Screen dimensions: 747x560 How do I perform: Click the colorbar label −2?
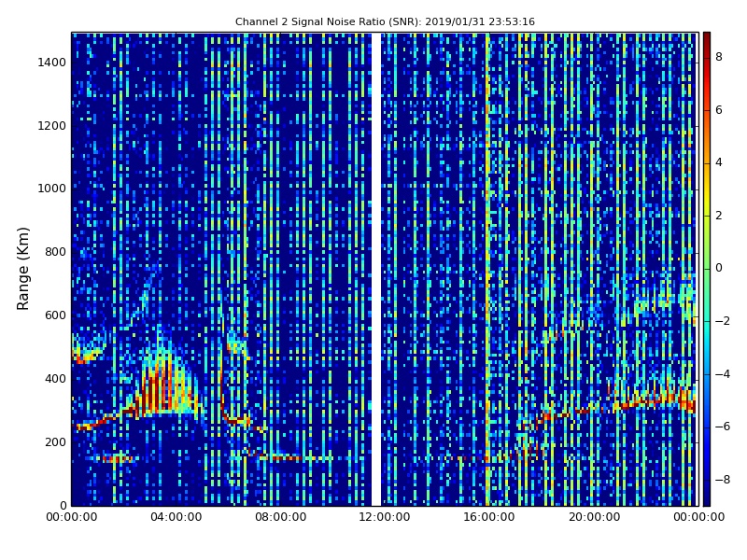tap(723, 321)
